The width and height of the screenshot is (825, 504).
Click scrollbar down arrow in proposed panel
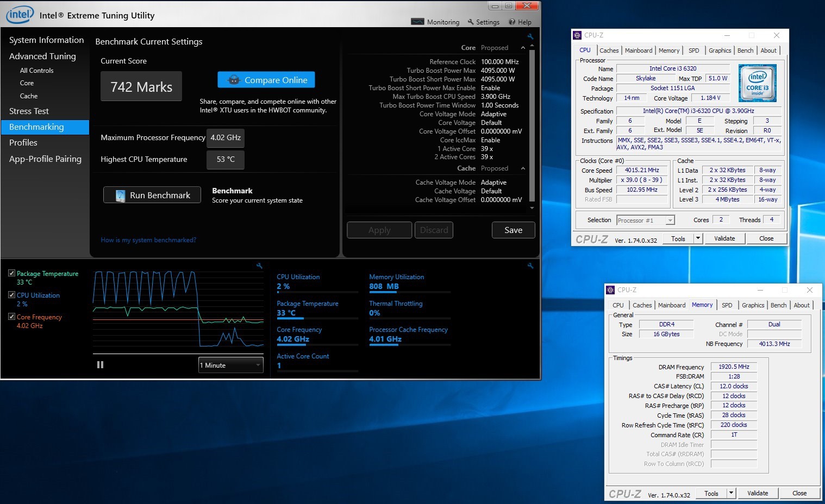pyautogui.click(x=532, y=208)
